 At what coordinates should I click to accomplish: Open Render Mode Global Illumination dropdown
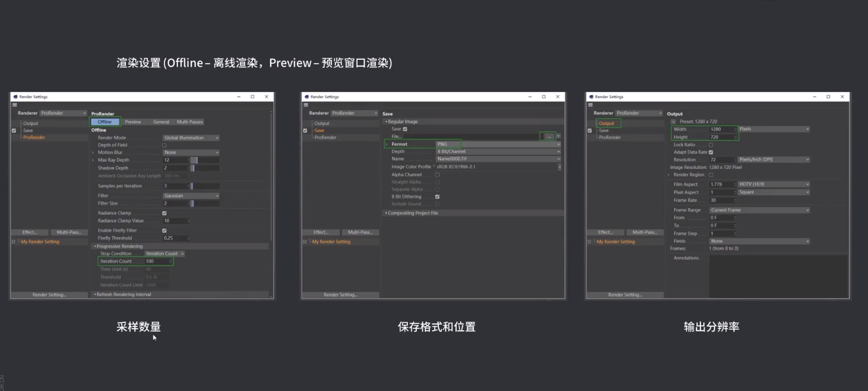click(x=191, y=137)
